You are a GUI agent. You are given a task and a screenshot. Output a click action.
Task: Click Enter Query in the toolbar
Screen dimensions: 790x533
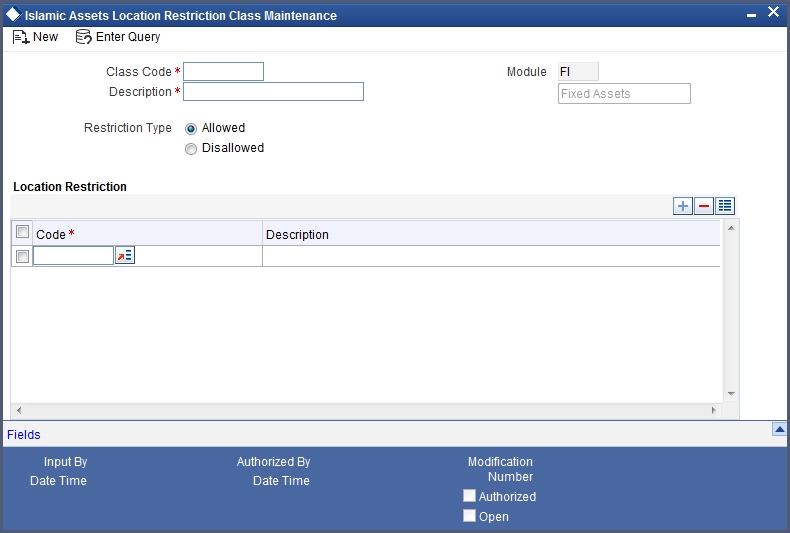coord(118,37)
